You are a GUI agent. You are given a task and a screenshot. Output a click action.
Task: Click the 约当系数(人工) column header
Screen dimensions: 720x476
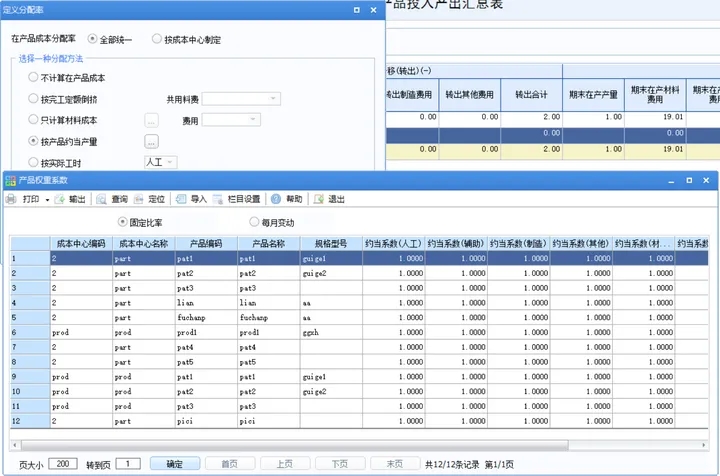[394, 243]
